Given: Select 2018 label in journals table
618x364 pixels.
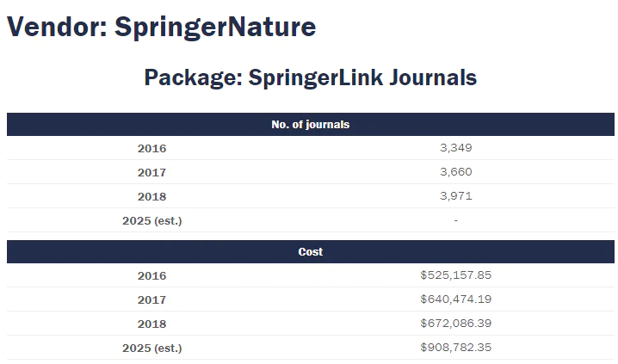Looking at the screenshot, I should (x=151, y=196).
